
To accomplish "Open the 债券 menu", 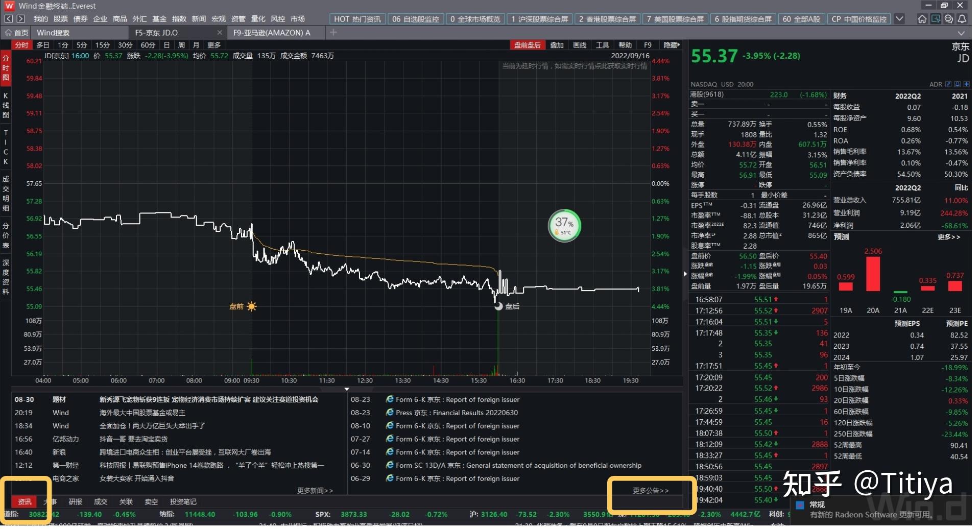I will coord(81,19).
